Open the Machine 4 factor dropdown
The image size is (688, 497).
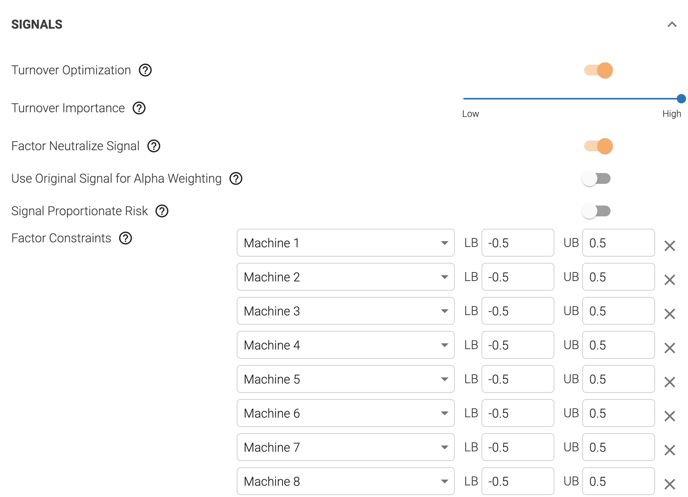click(346, 345)
